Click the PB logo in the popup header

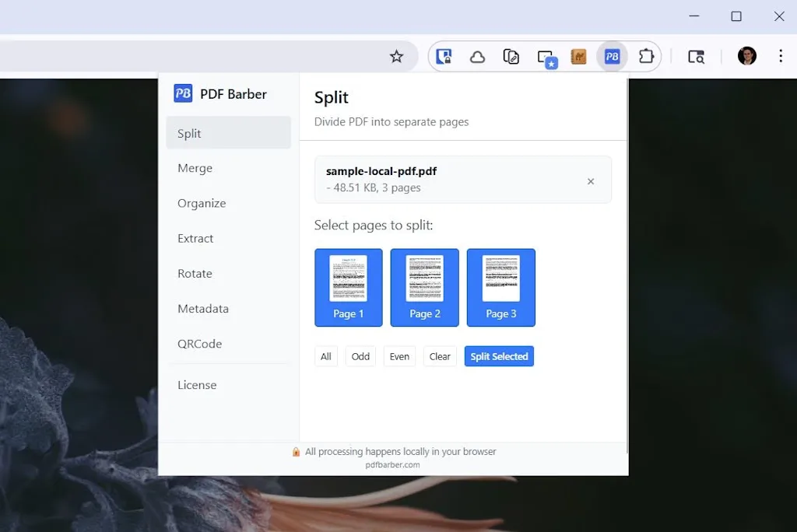point(183,94)
